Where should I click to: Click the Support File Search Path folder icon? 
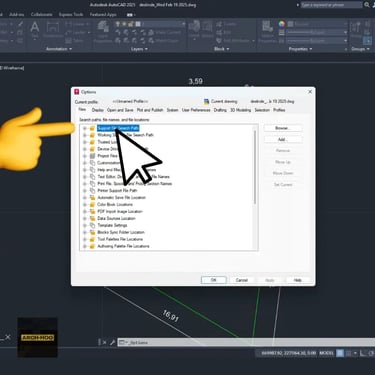coord(92,128)
